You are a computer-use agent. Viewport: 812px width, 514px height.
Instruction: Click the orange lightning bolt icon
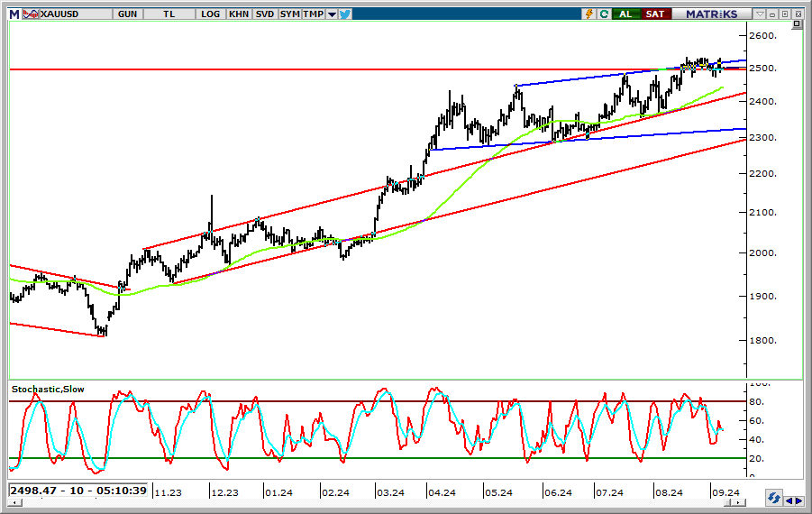pyautogui.click(x=589, y=14)
